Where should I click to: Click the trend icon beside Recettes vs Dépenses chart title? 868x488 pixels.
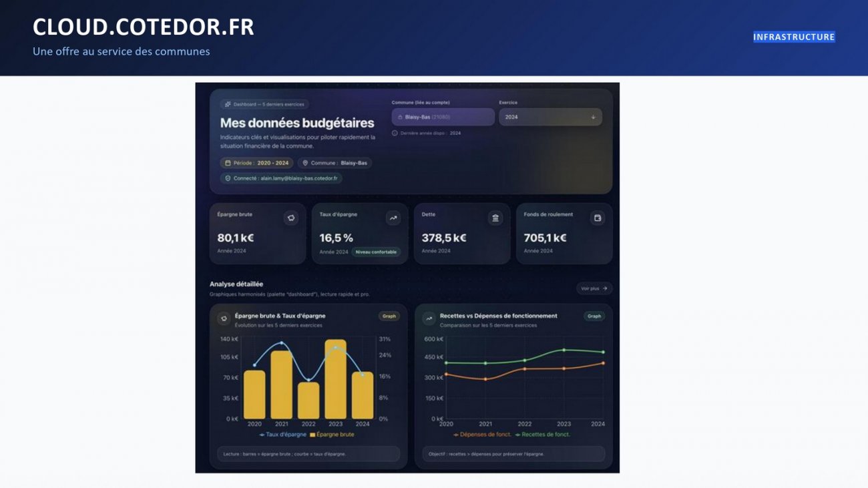[x=429, y=319]
